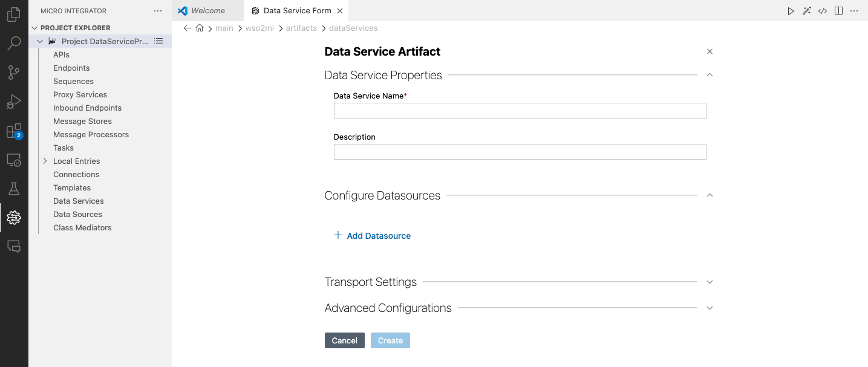868x367 pixels.
Task: Open the Source Control view icon
Action: (x=14, y=73)
